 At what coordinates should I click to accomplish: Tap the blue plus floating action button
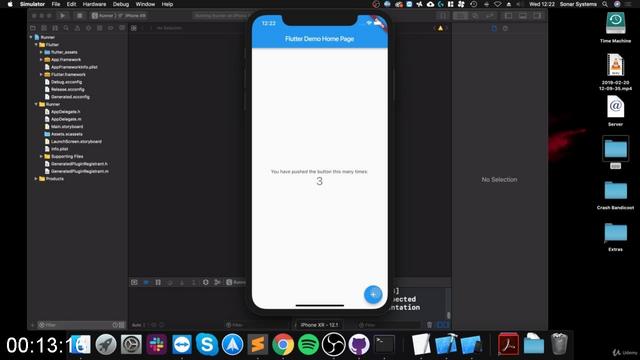373,294
